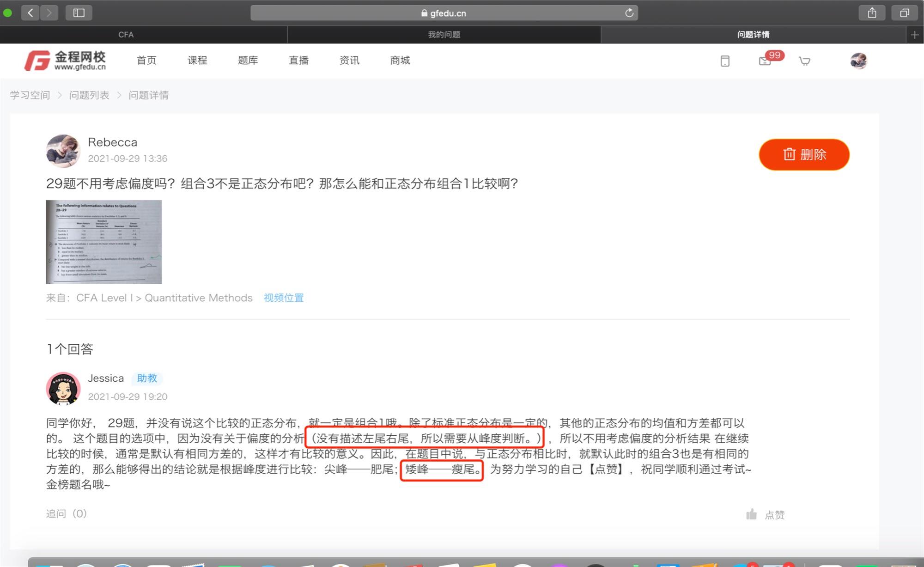Reload the page with the refresh icon

point(629,13)
